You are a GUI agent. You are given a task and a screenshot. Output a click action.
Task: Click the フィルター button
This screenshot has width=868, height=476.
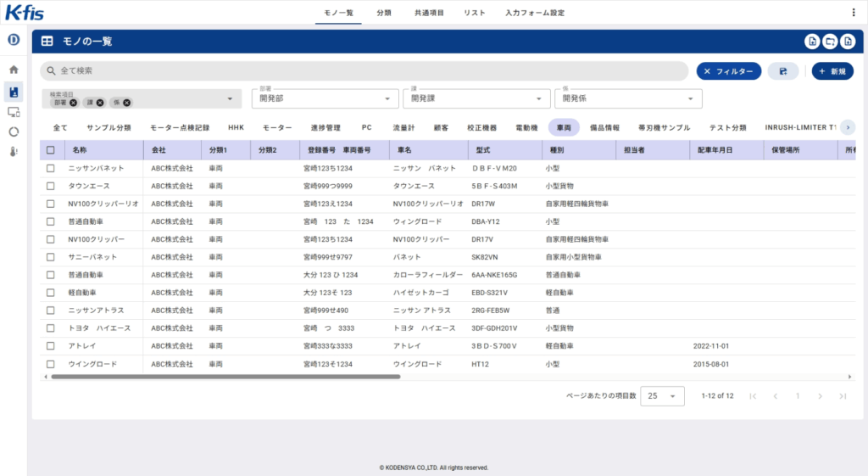[728, 71]
